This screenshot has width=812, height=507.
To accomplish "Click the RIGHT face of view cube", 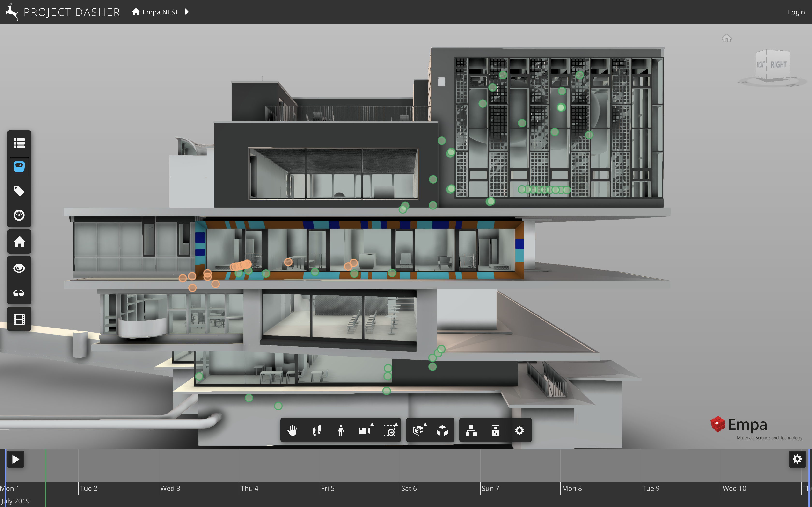I will [x=778, y=64].
